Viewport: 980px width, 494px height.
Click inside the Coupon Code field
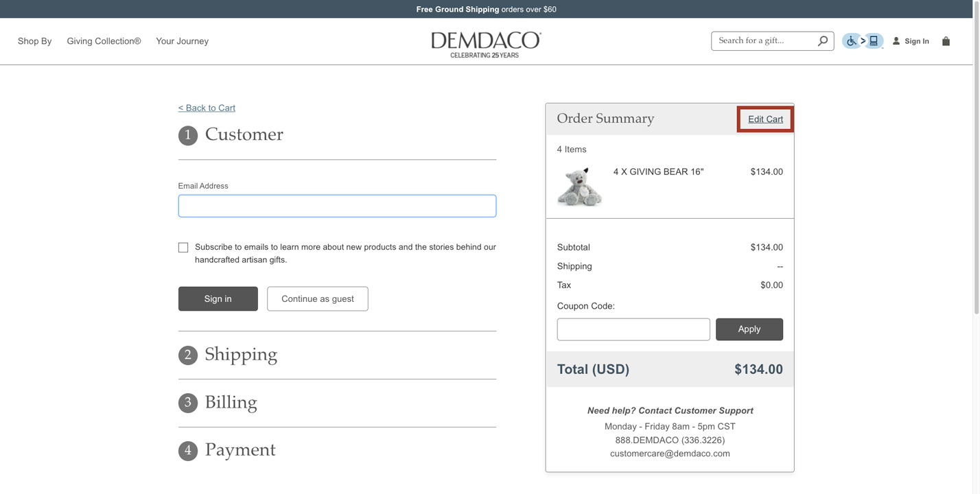(x=633, y=329)
